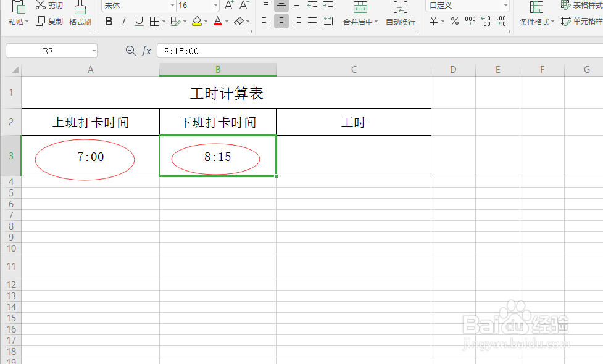Click the increase decimal places icon

click(486, 21)
